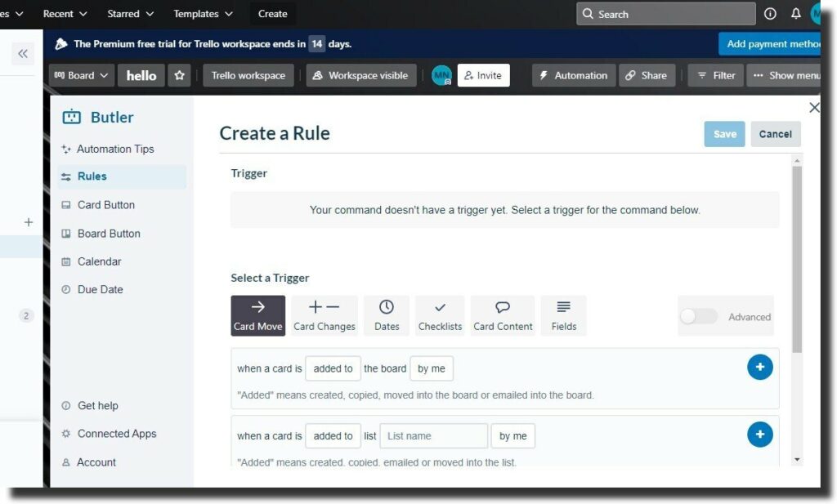Viewport: 837px width, 504px height.
Task: Select the Card Changes trigger tab
Action: (x=324, y=316)
